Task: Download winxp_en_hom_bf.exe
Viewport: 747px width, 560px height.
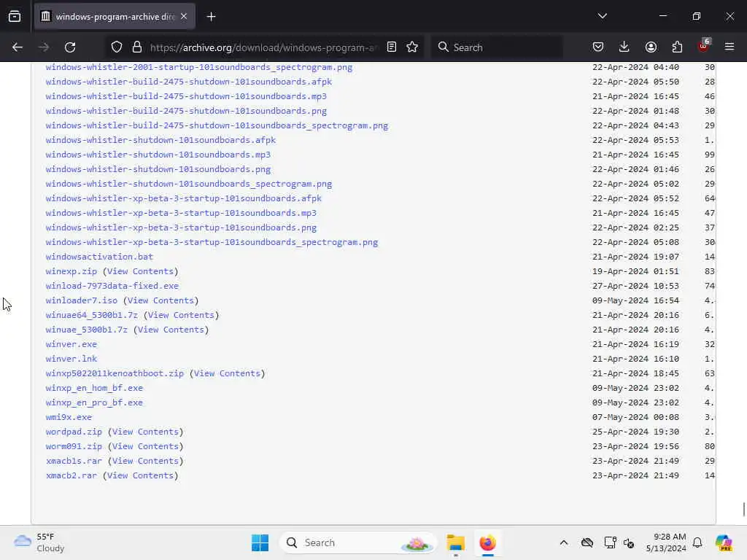Action: click(x=94, y=388)
